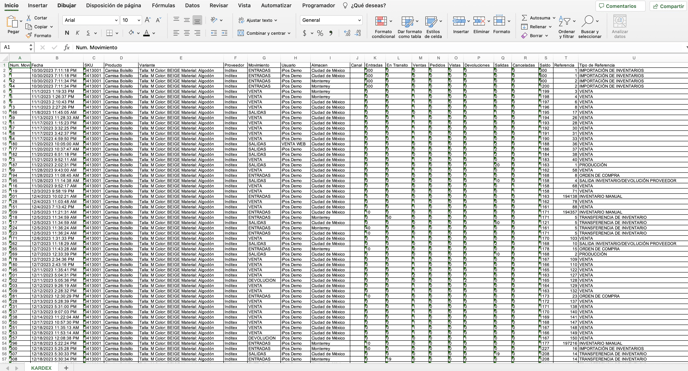Align cell content to the middle vertically
Viewport: 688px width, 371px height.
coord(187,20)
